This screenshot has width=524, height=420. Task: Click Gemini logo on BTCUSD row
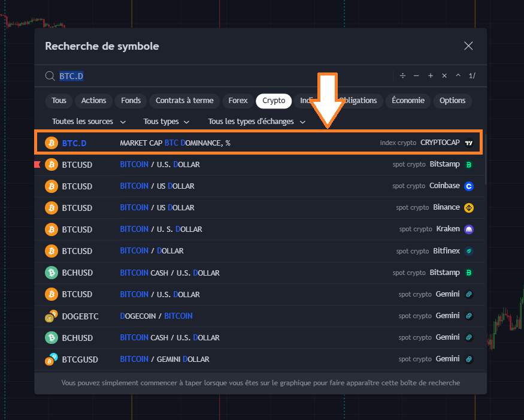[x=469, y=294]
